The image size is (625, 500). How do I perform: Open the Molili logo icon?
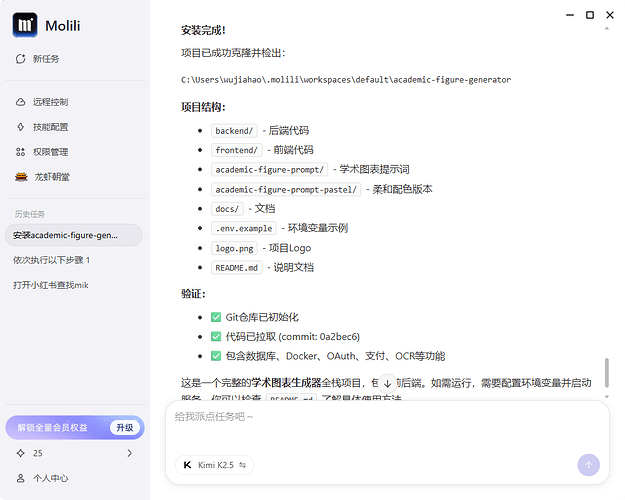25,25
